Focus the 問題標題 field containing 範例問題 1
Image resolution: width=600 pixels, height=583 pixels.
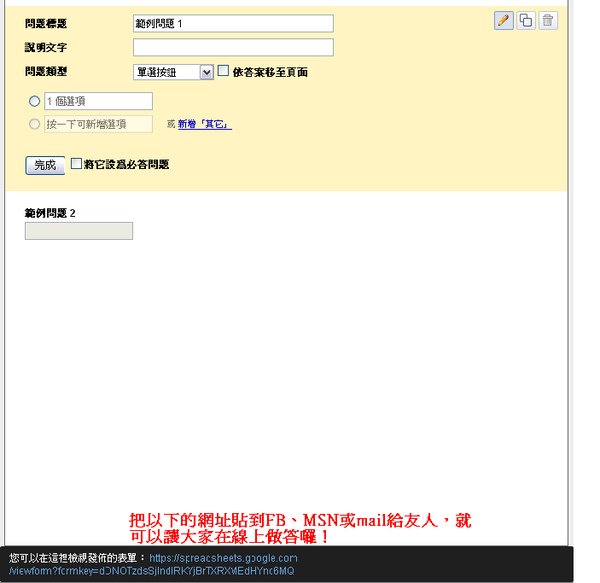(233, 24)
